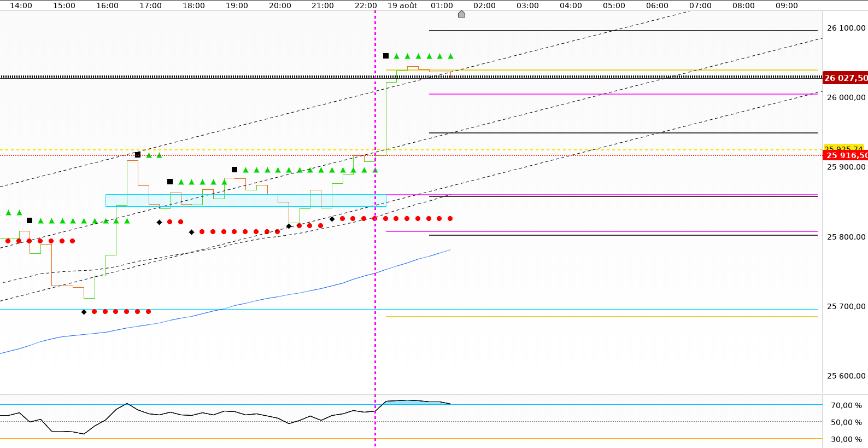Click the 06:00 time axis label
Image resolution: width=868 pixels, height=448 pixels.
(x=657, y=5)
